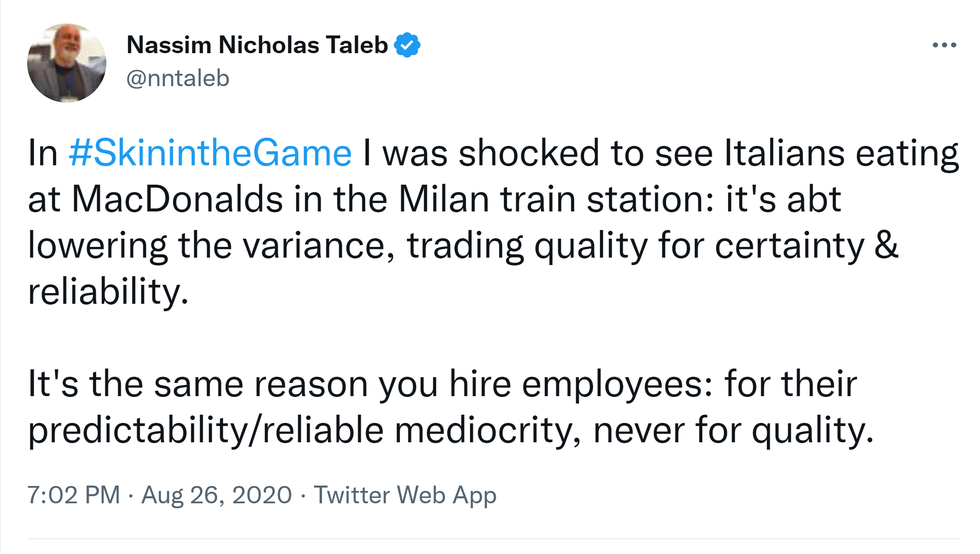The width and height of the screenshot is (980, 554).
Task: Open the @nntaleb handle link
Action: pos(178,78)
